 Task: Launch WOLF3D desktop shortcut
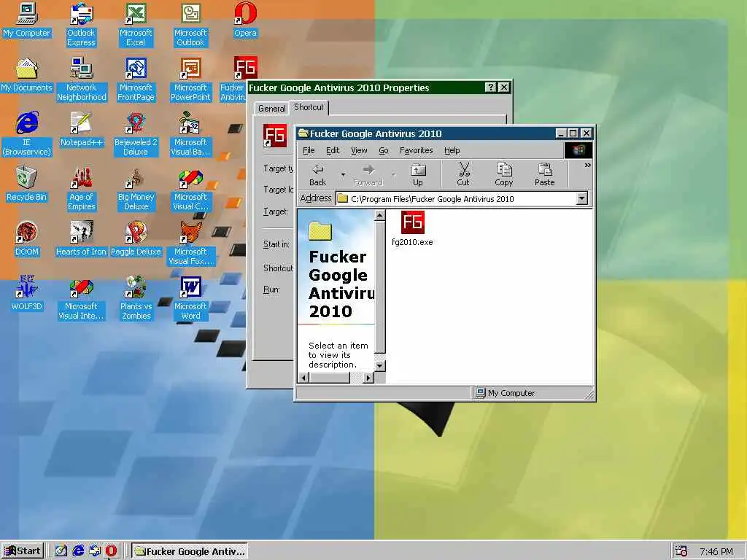[x=27, y=294]
